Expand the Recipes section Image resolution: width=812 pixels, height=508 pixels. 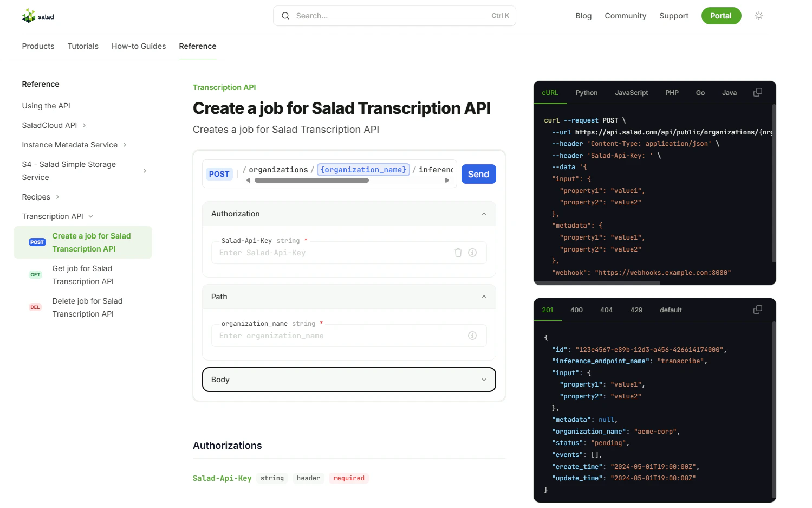57,197
